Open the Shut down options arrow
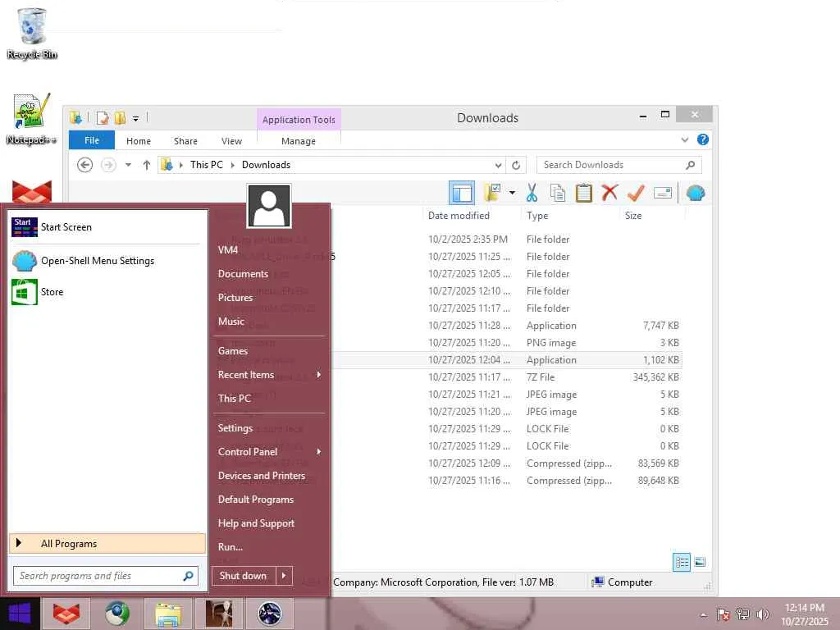Screen dimensions: 840x630 (284, 576)
